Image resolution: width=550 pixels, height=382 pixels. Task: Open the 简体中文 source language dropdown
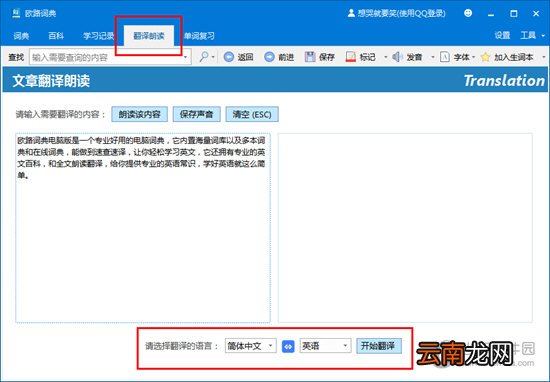tap(250, 346)
